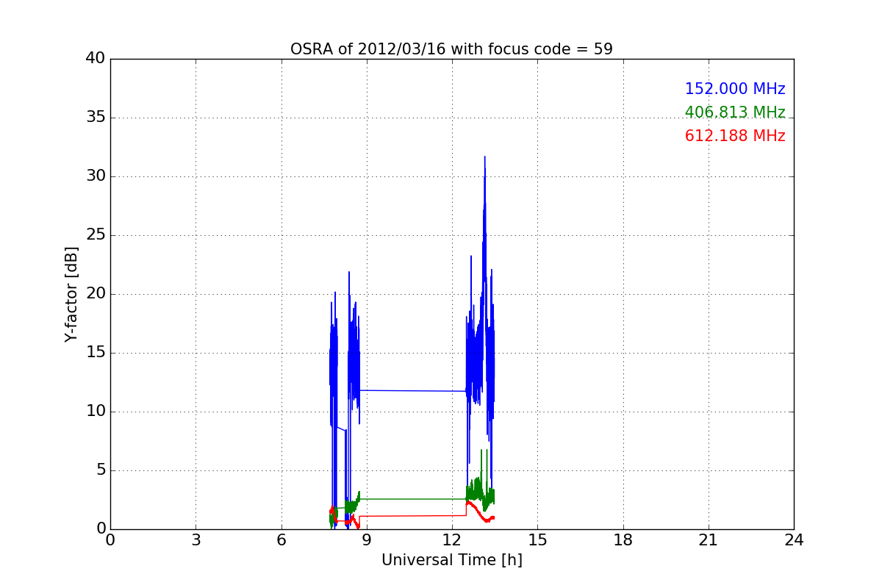The width and height of the screenshot is (882, 588).
Task: Click y-axis tick label 25
Action: pos(96,235)
